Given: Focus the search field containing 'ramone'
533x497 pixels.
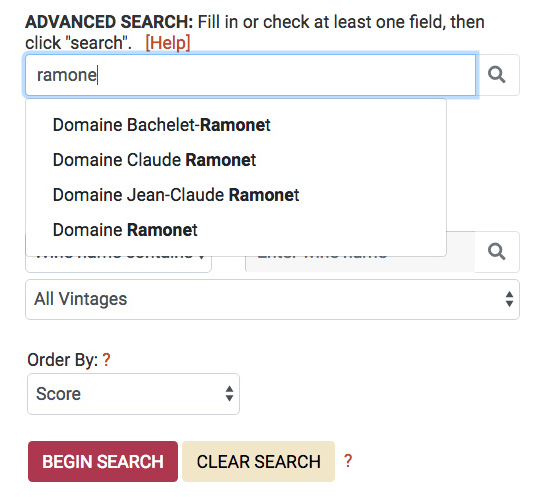Looking at the screenshot, I should coord(251,75).
